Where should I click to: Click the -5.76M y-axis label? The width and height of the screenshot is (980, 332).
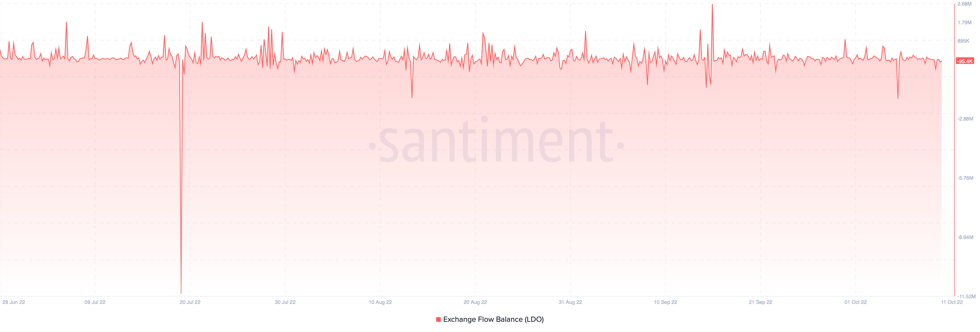(965, 178)
